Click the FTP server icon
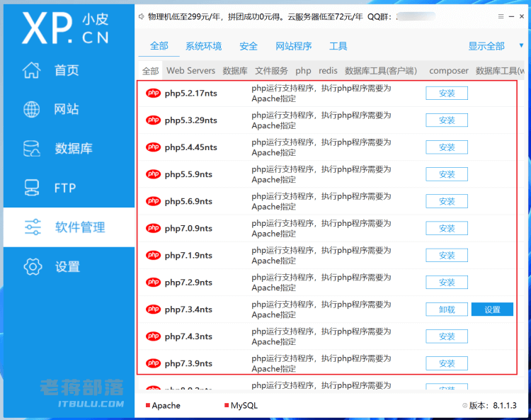Screen dimensions: 531x420 [31, 188]
